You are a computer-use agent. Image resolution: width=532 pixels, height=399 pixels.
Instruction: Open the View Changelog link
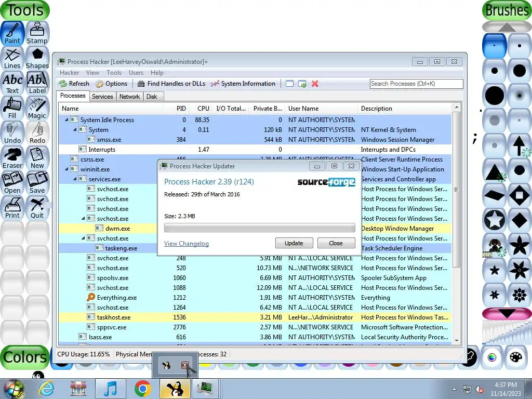187,244
